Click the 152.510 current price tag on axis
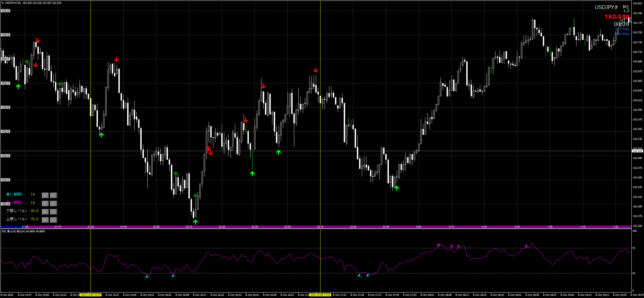Viewport: 644px width, 298px height. pyautogui.click(x=637, y=151)
